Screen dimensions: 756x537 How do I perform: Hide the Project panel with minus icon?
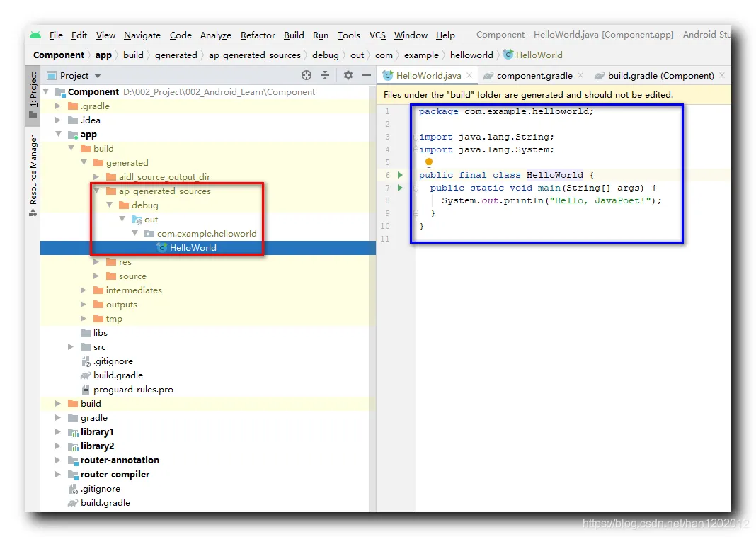tap(367, 75)
